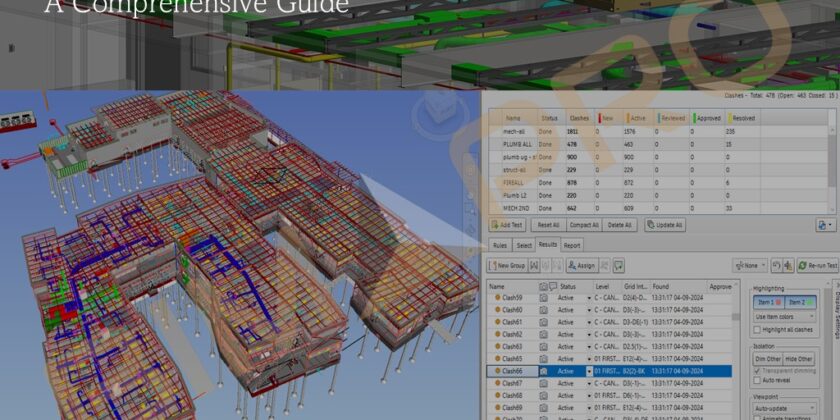Screen dimensions: 840x420
Task: Click camera viewpoint icon for Clash62
Action: tap(544, 334)
